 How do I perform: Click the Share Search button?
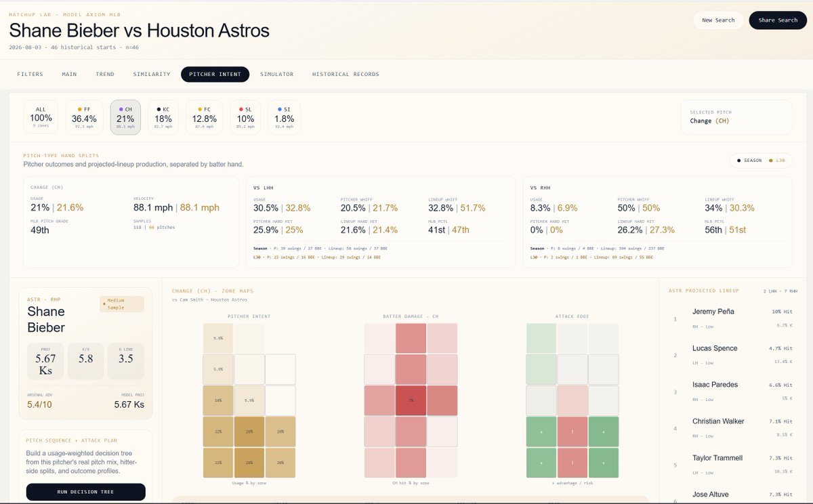click(778, 20)
